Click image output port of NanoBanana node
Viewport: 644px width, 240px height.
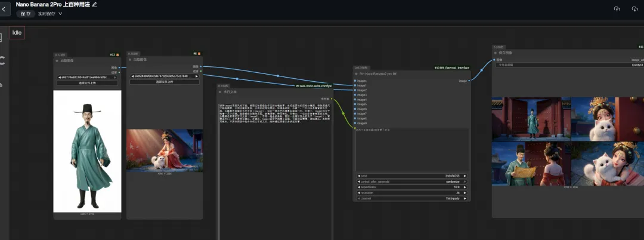click(x=469, y=81)
